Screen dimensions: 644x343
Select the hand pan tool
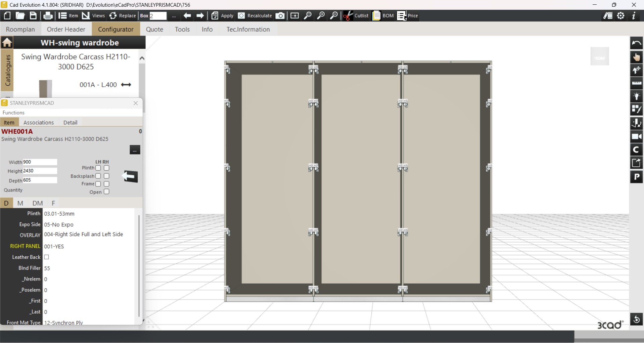636,57
